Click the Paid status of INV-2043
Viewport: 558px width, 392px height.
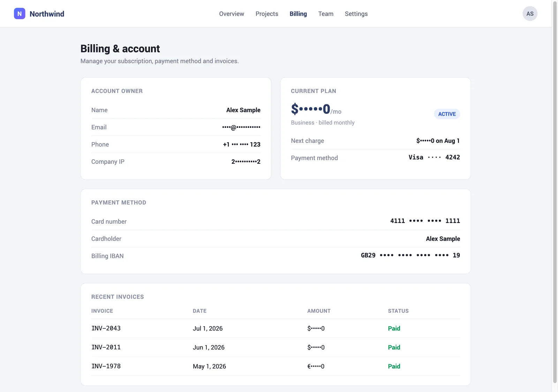tap(394, 329)
